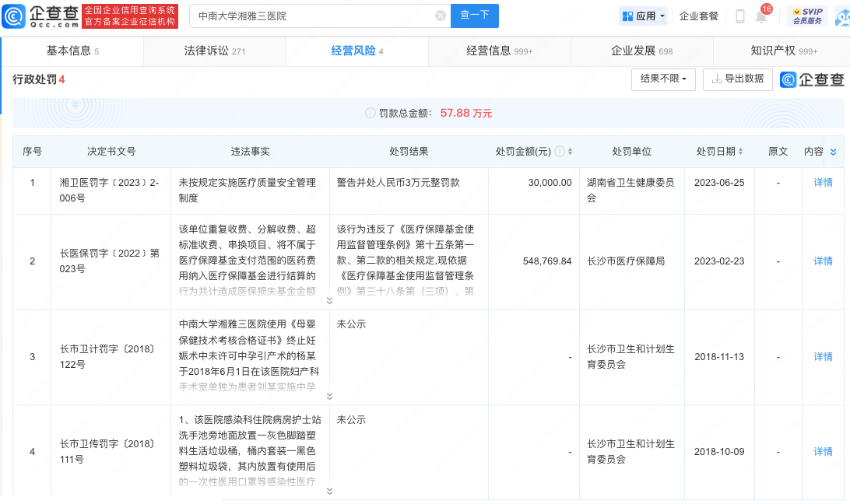The height and width of the screenshot is (504, 850).
Task: Click 未按规定实施医疗质量安全管理制度 violation text
Action: coord(248,191)
